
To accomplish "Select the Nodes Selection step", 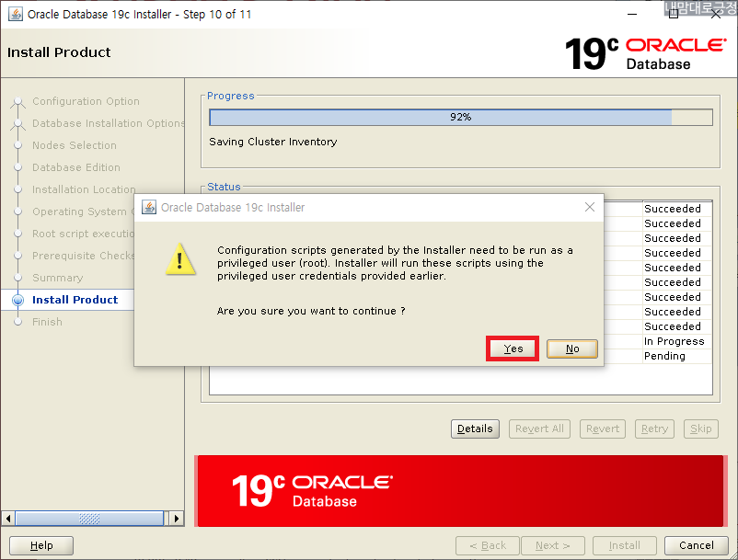I will point(75,145).
